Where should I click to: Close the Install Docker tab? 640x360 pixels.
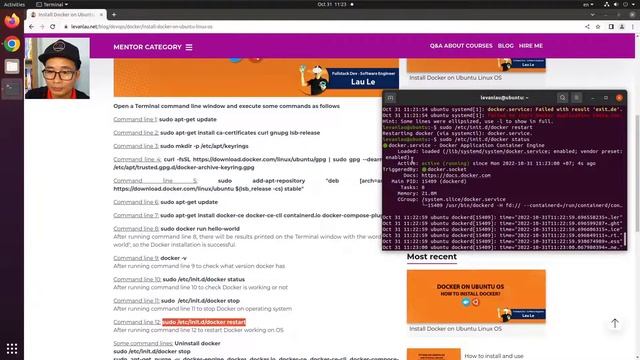click(x=101, y=15)
